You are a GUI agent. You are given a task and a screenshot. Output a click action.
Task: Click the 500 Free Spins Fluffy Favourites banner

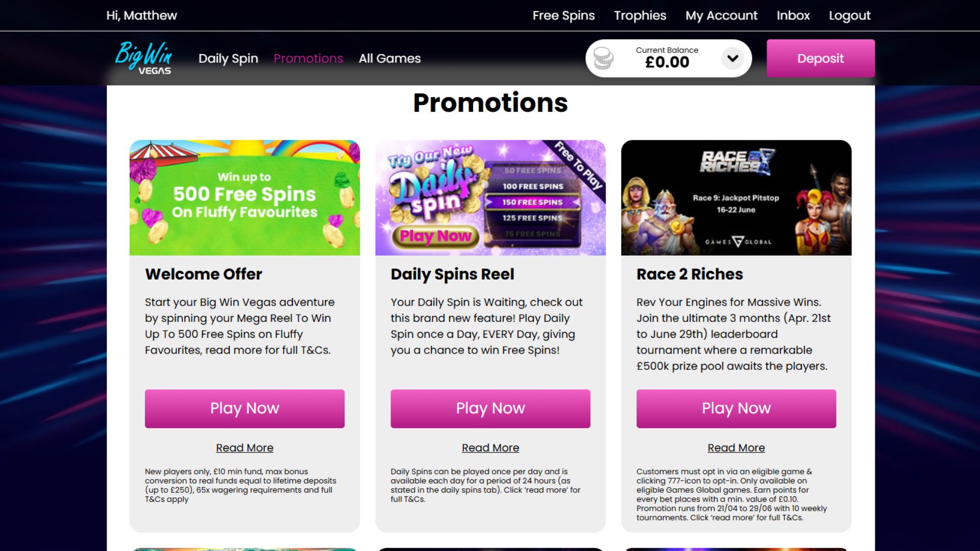pyautogui.click(x=244, y=198)
